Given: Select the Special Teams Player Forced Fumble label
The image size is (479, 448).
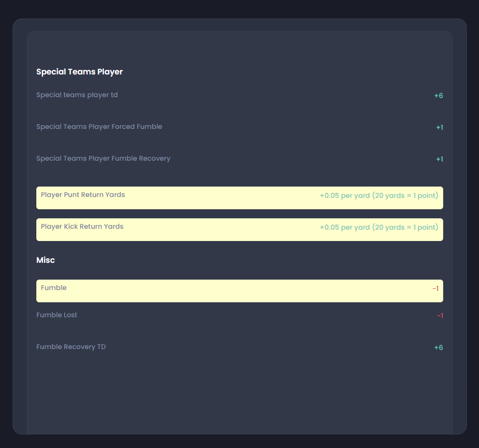Looking at the screenshot, I should [99, 127].
